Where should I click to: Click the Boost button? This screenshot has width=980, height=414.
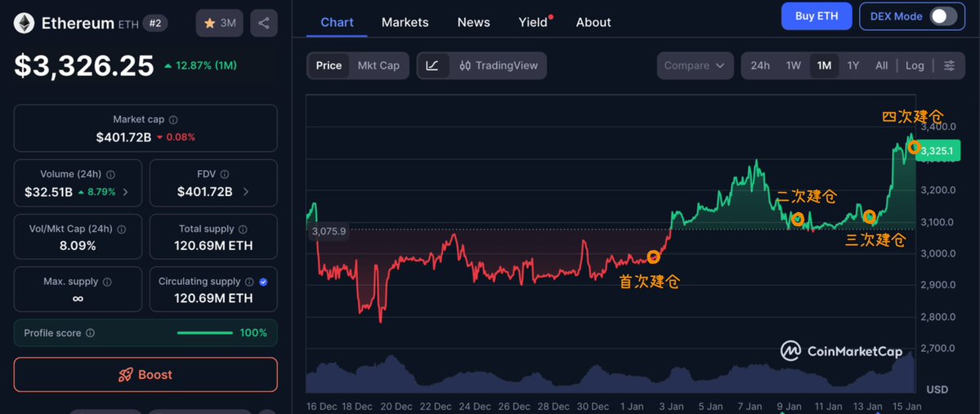(145, 375)
